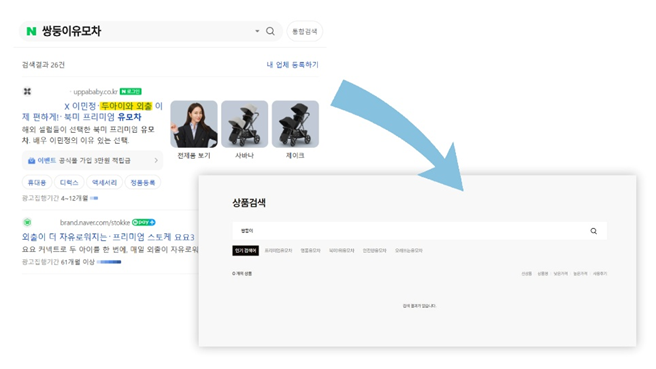Select the 휴대용 chip

37,182
